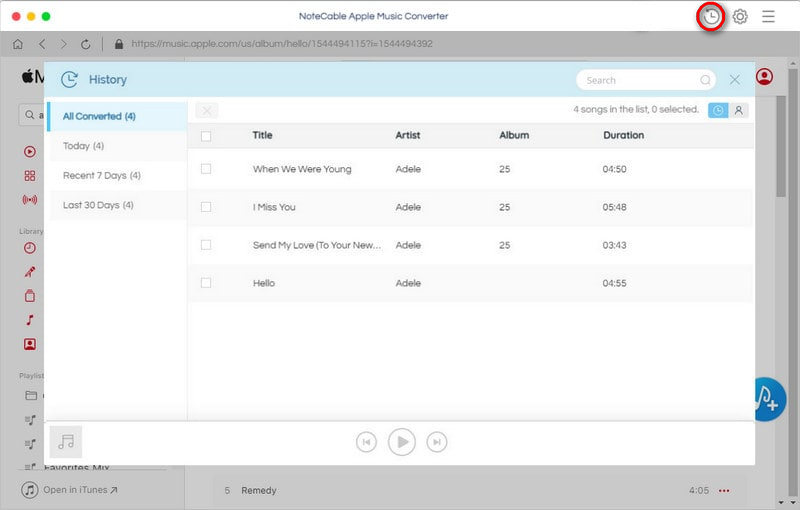Navigate back with the left arrow

coord(42,44)
